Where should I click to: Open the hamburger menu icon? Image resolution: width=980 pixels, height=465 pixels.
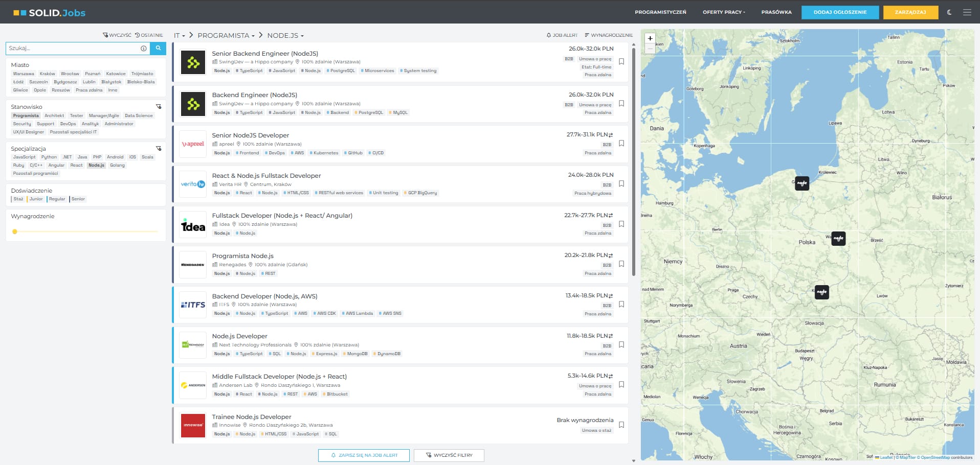pos(967,12)
